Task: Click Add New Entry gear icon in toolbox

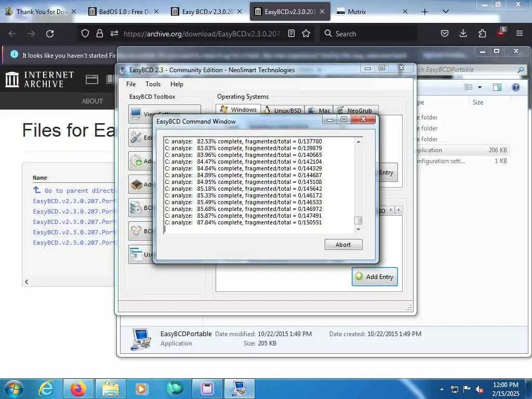Action: [136, 161]
